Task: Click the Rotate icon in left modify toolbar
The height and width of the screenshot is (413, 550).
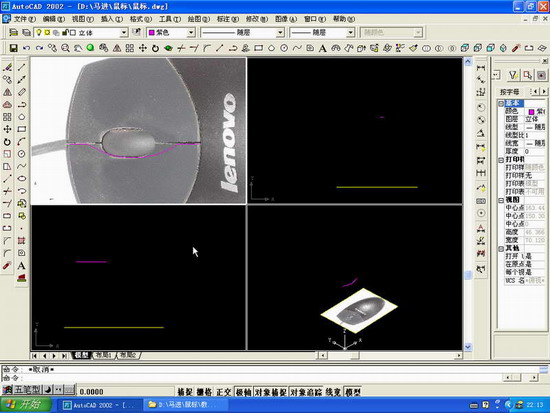Action: tap(7, 142)
